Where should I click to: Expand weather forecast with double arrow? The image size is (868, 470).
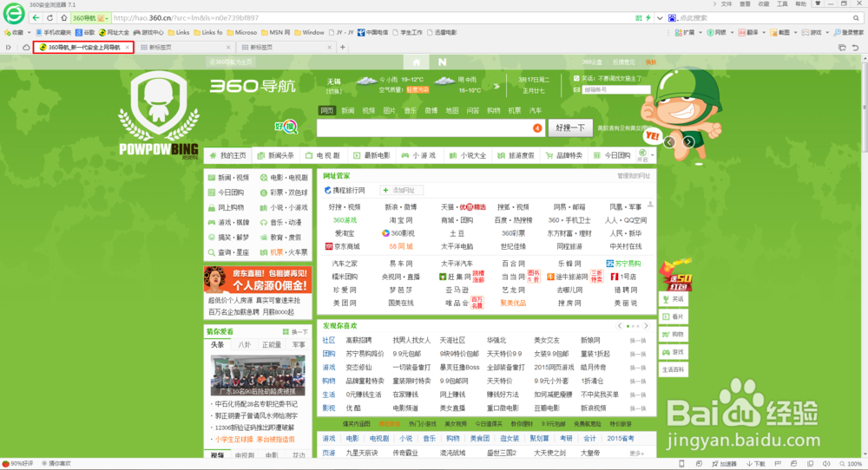click(x=496, y=86)
